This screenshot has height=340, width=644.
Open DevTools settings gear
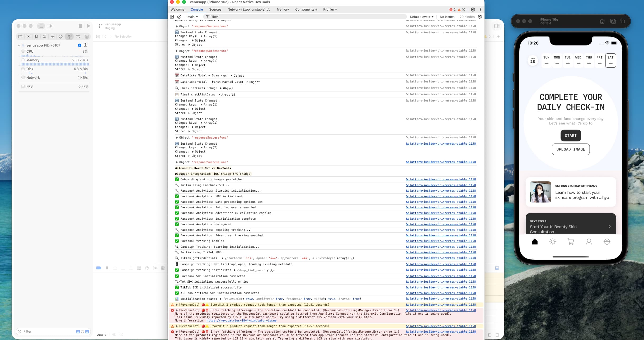(473, 10)
